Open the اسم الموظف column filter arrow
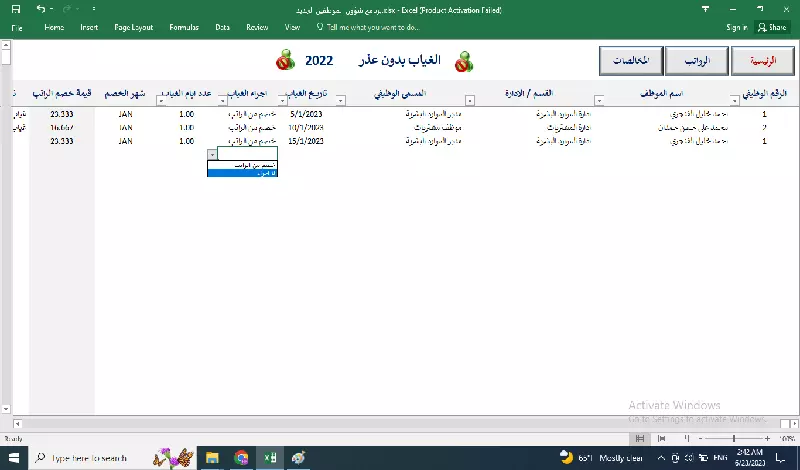 [x=599, y=101]
